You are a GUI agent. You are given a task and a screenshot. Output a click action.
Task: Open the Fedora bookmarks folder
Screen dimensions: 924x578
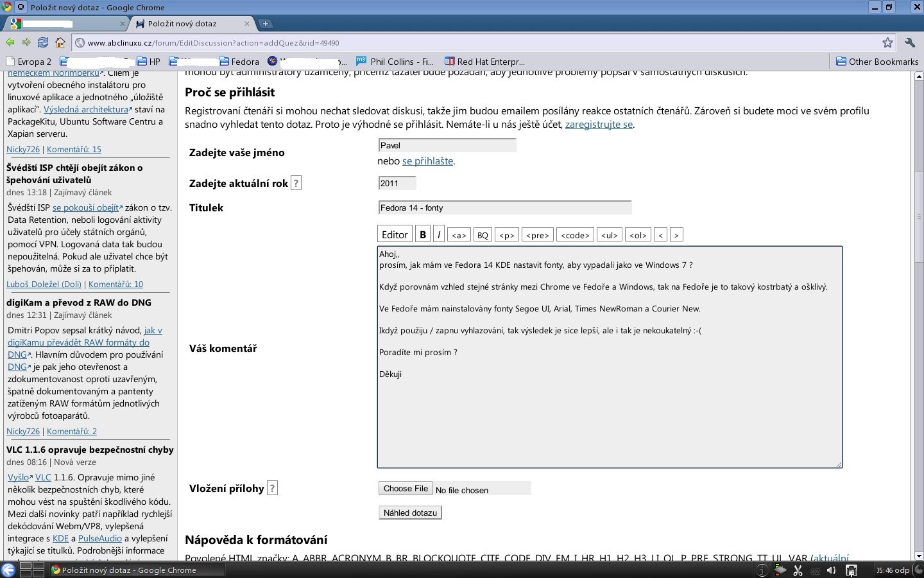pyautogui.click(x=239, y=62)
